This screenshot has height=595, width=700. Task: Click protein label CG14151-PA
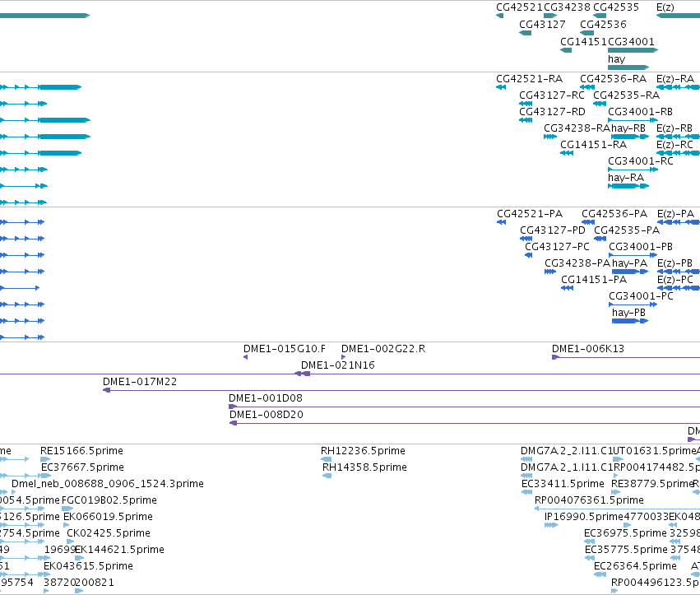pyautogui.click(x=594, y=280)
